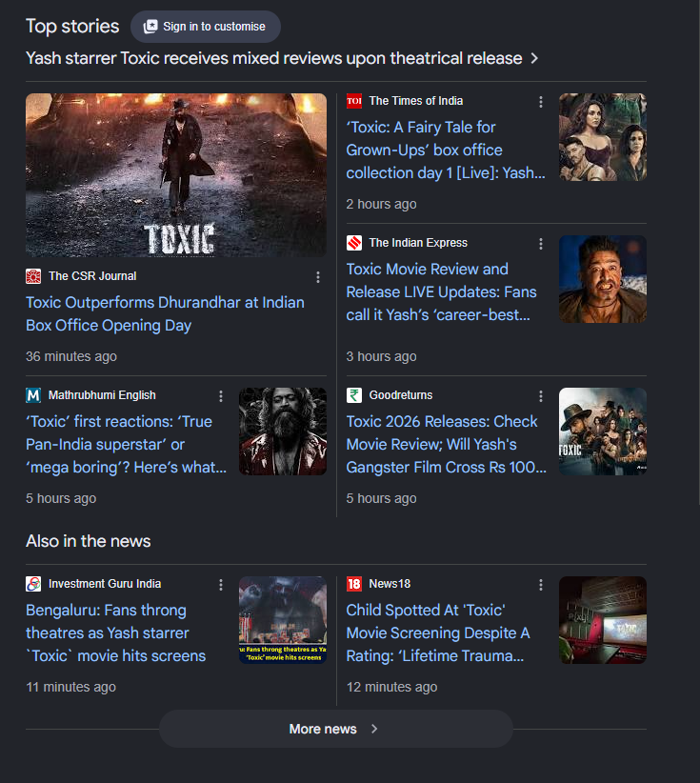Click The Indian Express logo icon

point(354,243)
